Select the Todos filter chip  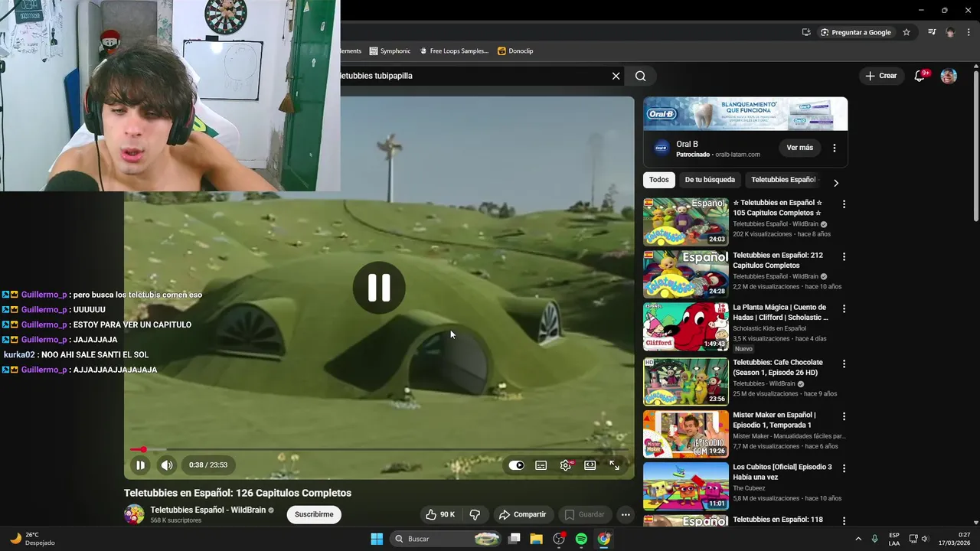(659, 180)
